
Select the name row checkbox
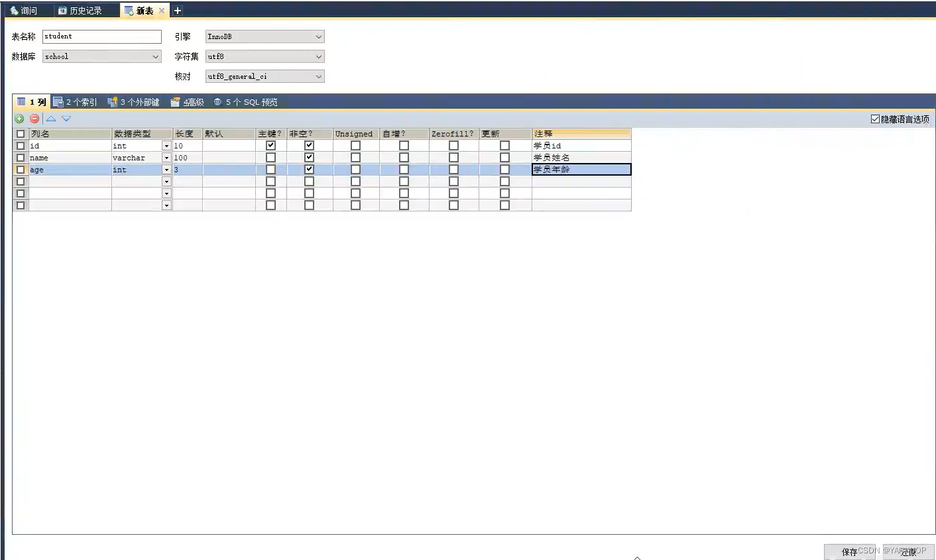(x=21, y=158)
